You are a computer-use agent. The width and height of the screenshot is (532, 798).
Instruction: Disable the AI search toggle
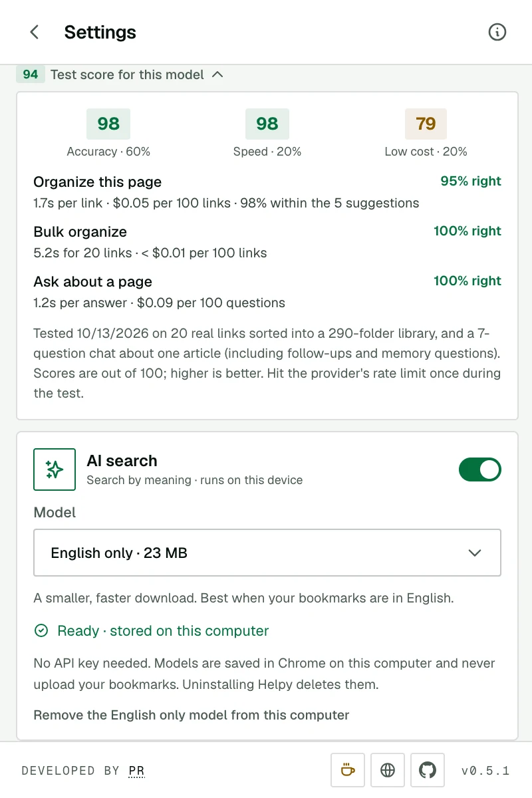(480, 469)
